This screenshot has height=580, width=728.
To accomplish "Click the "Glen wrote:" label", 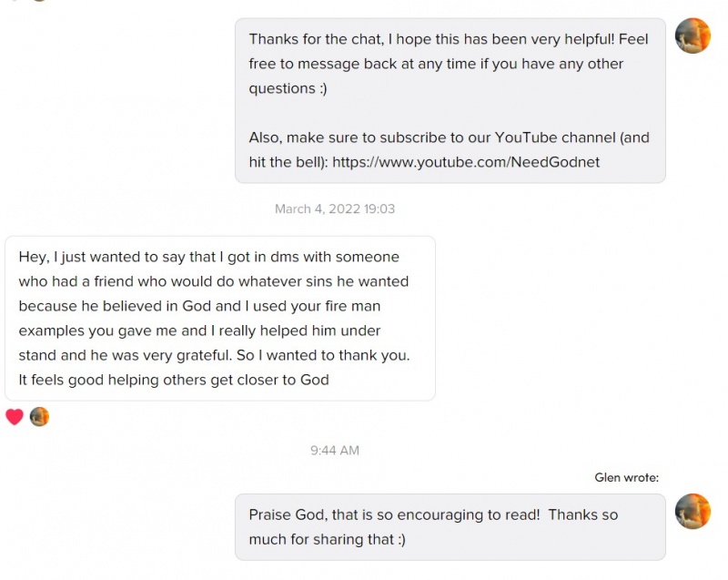I will click(626, 477).
